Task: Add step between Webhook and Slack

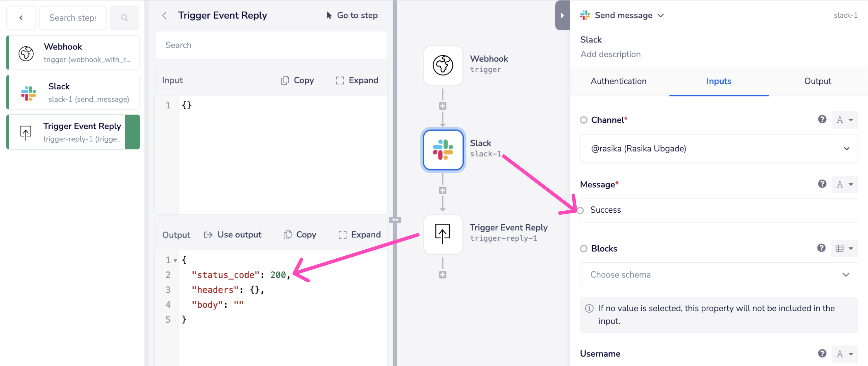Action: (x=442, y=106)
